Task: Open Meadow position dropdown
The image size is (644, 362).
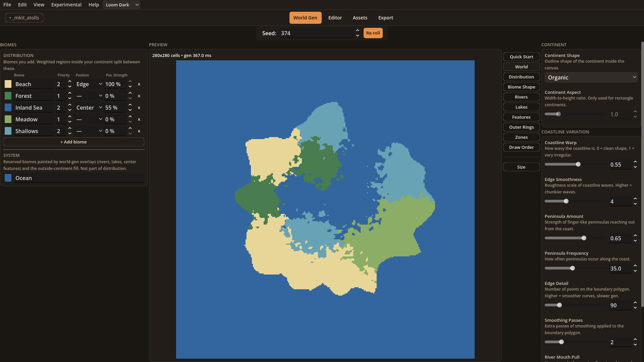Action: (x=89, y=119)
